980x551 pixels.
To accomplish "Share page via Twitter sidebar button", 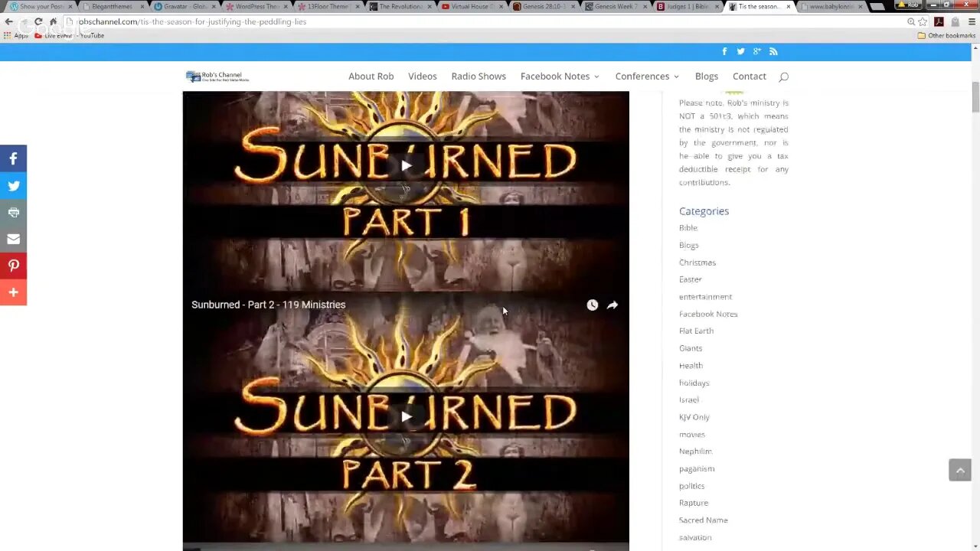I will [13, 185].
